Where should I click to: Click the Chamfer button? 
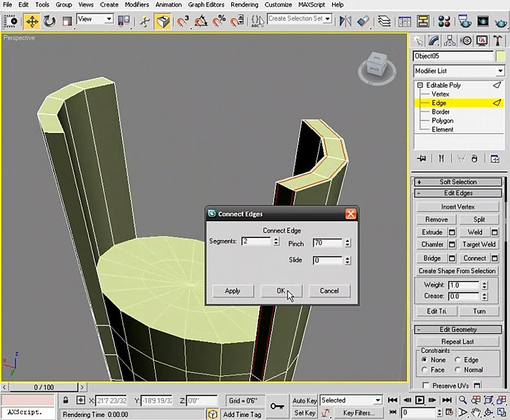[432, 244]
